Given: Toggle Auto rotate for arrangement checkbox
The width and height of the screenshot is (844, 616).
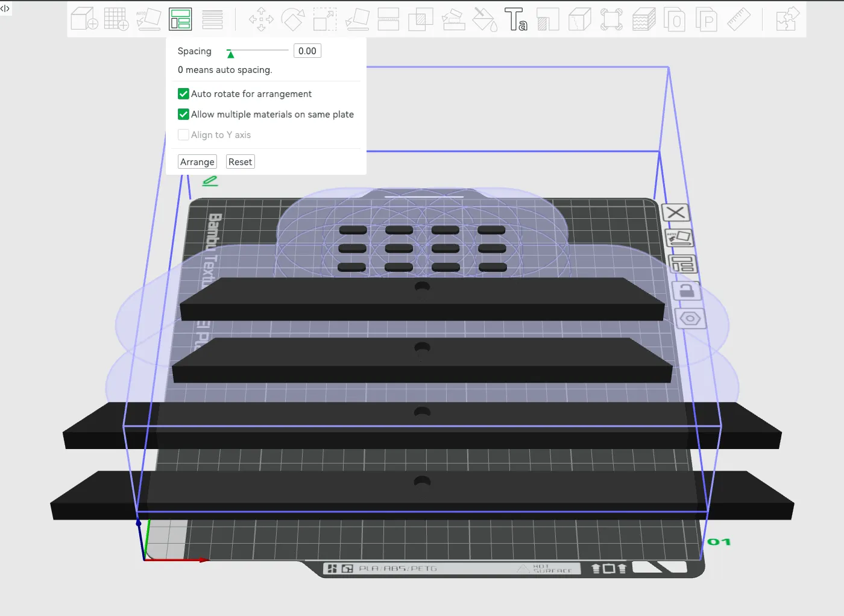Looking at the screenshot, I should 184,94.
